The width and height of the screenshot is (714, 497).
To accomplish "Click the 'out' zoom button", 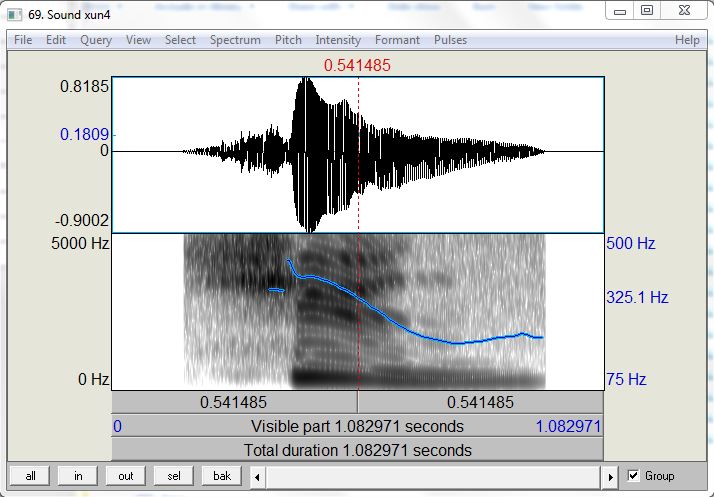I will tap(126, 476).
